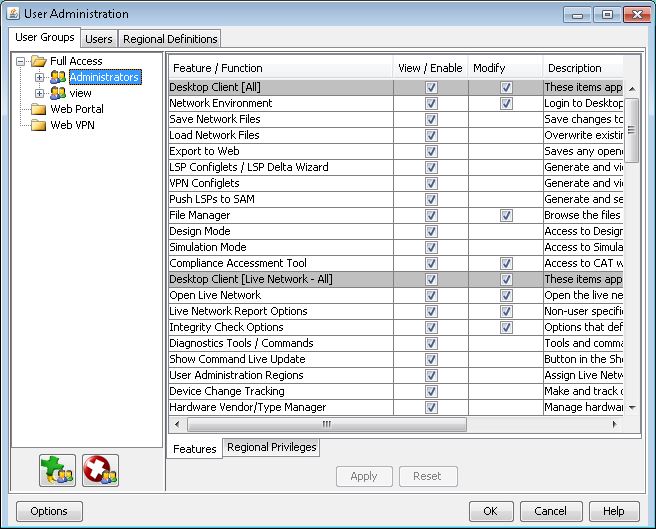Click the view group icon
The width and height of the screenshot is (656, 529).
coord(58,93)
